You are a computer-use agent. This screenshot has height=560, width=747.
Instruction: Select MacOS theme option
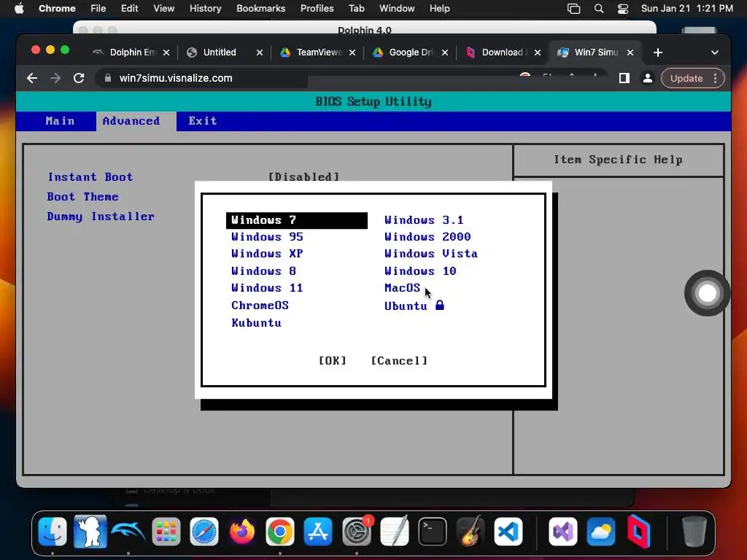click(402, 287)
